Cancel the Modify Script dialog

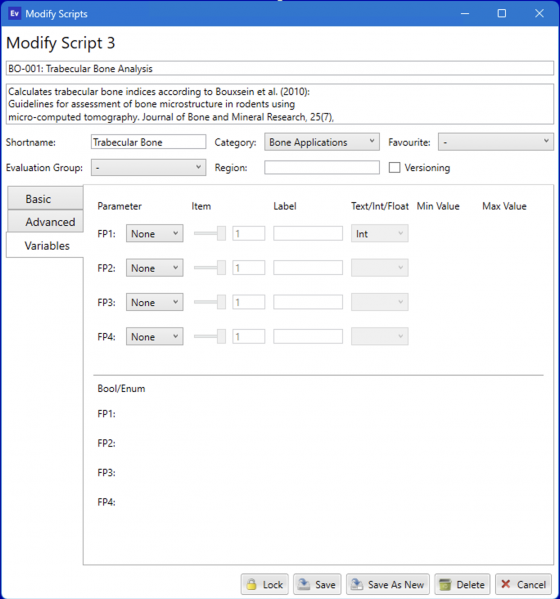(x=523, y=584)
